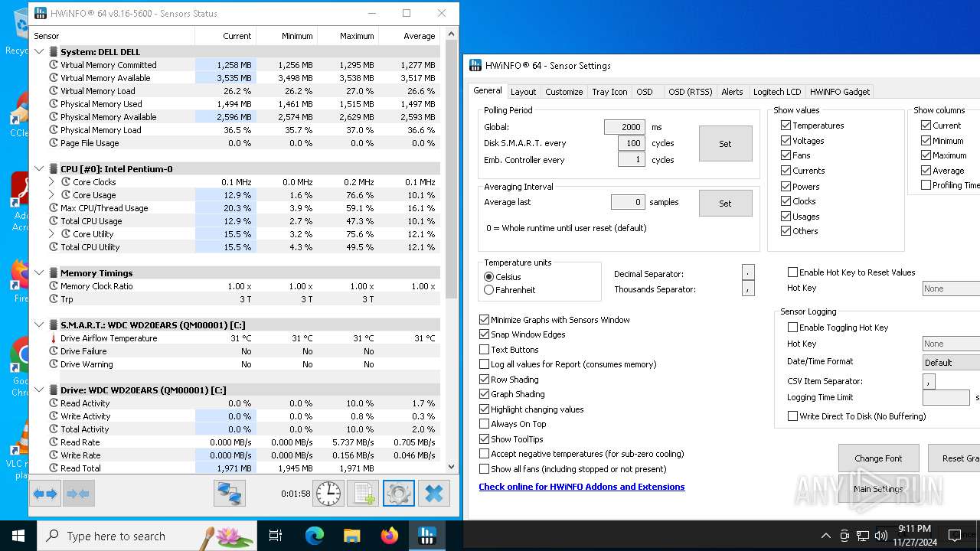Collapse the System: DELL DELL group
980x551 pixels.
[40, 52]
